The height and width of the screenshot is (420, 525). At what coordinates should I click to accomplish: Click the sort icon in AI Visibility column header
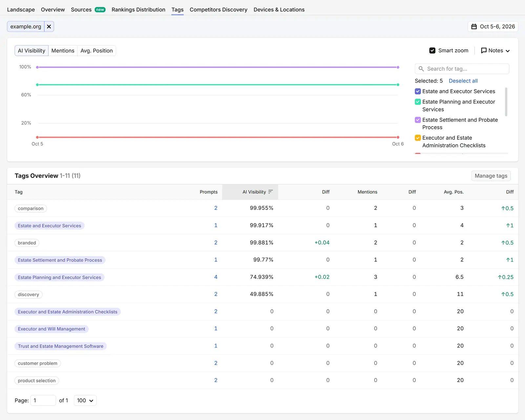click(x=270, y=192)
